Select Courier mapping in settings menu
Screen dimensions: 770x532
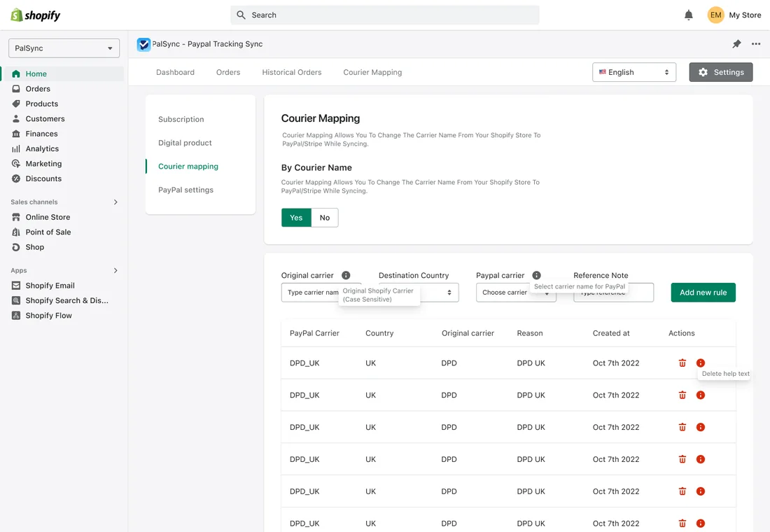click(188, 167)
